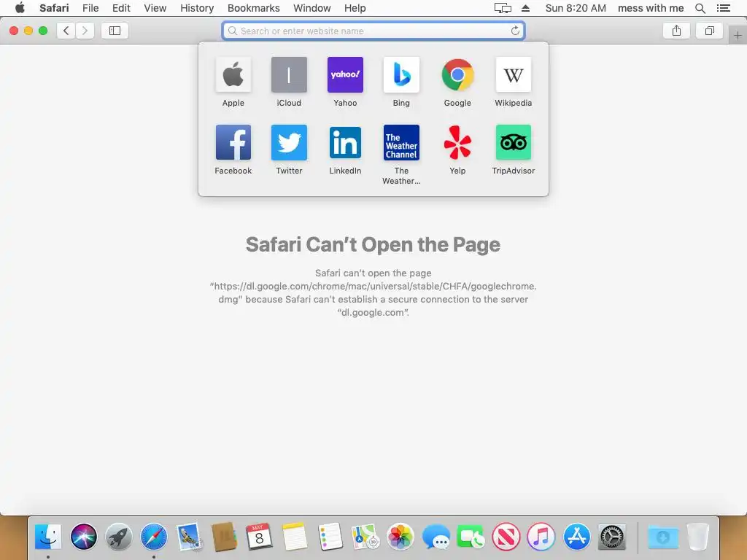The image size is (747, 560).
Task: Open the Apple system menu
Action: pyautogui.click(x=20, y=8)
